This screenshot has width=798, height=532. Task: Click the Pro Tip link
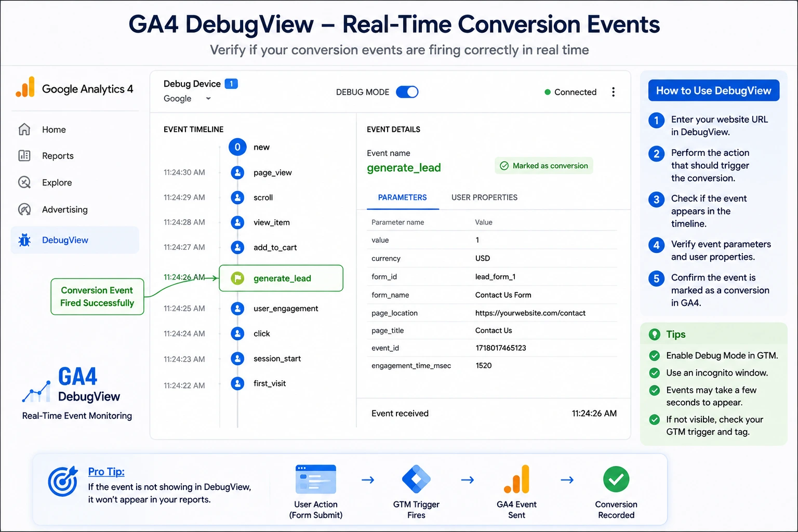point(107,472)
